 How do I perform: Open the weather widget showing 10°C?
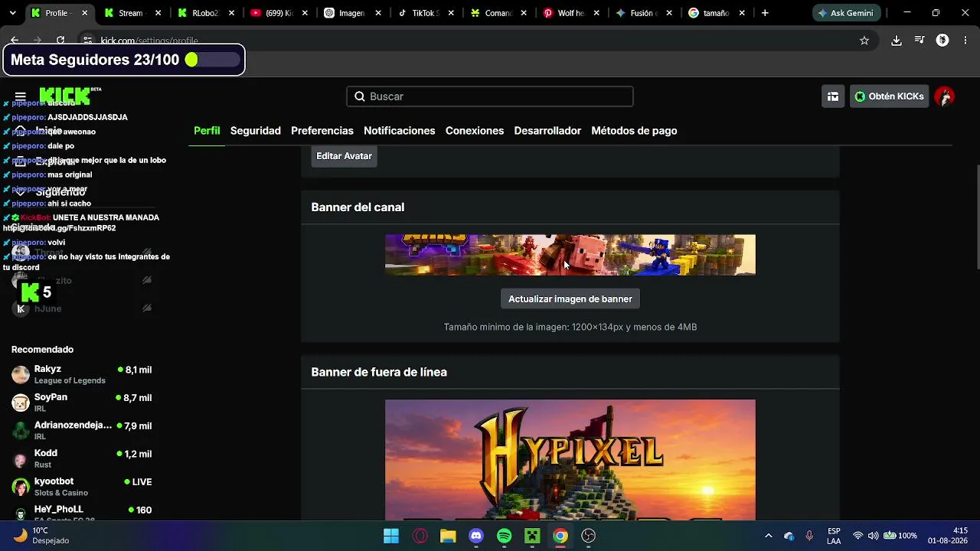tap(42, 536)
